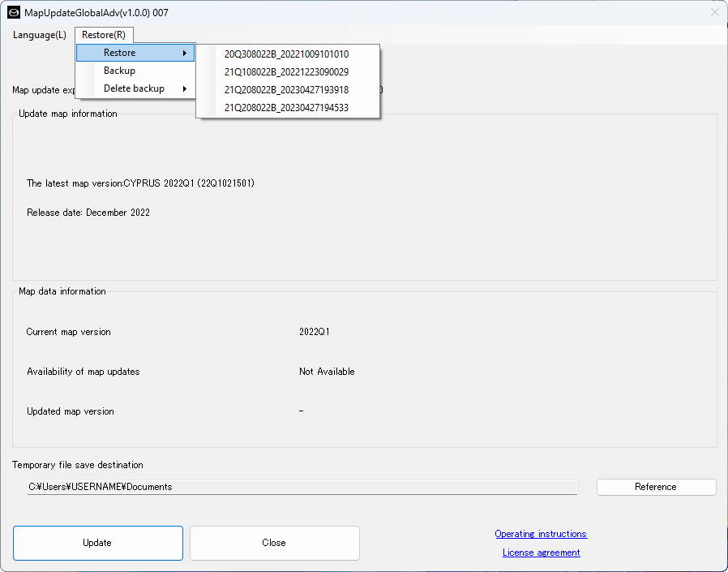Viewport: 728px width, 572px height.
Task: Click the temporary file save path field
Action: pyautogui.click(x=302, y=487)
